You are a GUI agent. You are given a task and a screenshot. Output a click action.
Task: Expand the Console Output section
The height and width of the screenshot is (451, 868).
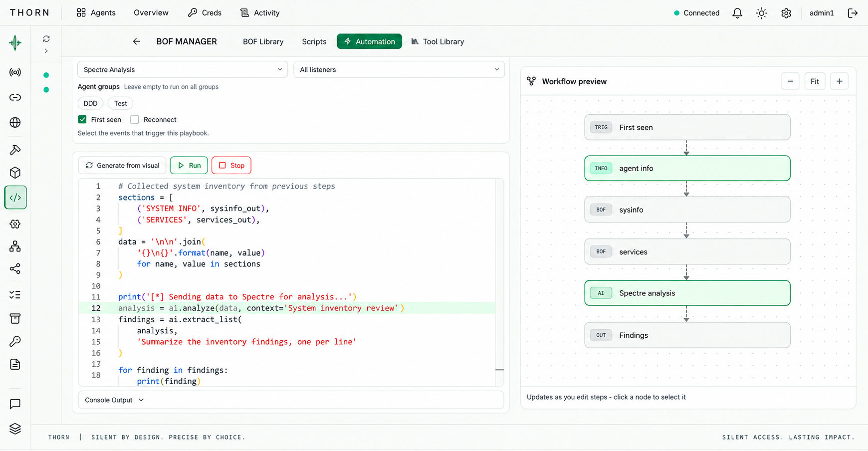(x=291, y=400)
